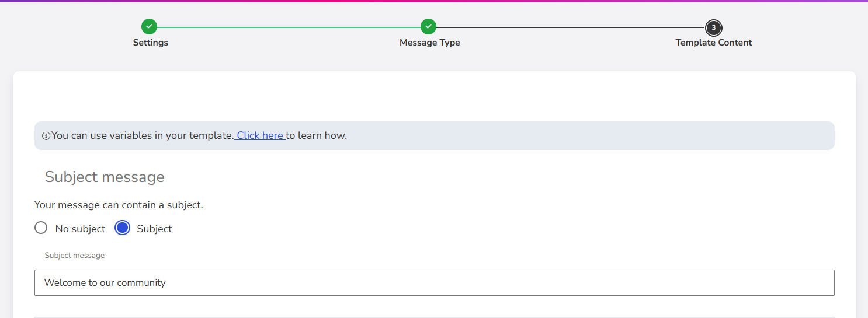868x318 pixels.
Task: Click the text You can use variables in your template.
Action: coord(143,135)
